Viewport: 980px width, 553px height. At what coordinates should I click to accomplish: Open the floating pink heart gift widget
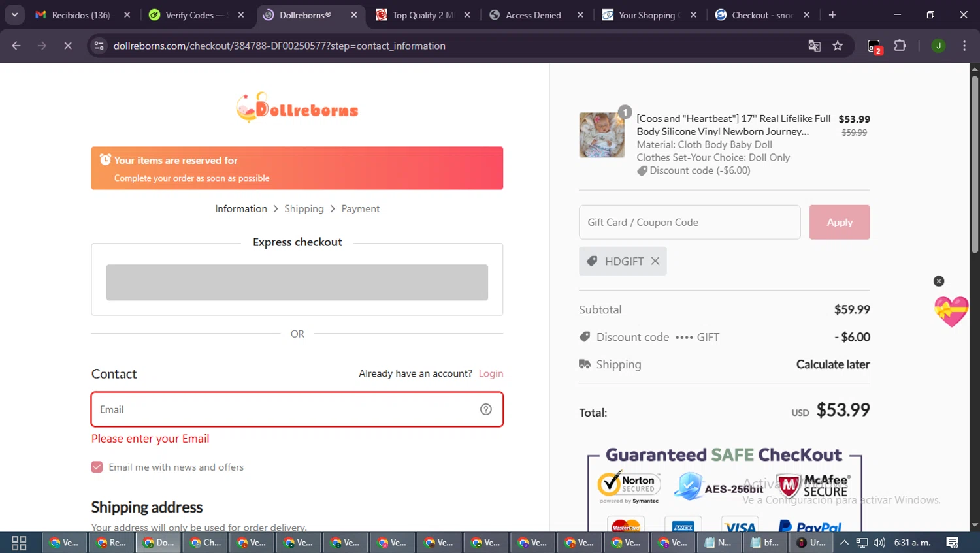point(951,311)
